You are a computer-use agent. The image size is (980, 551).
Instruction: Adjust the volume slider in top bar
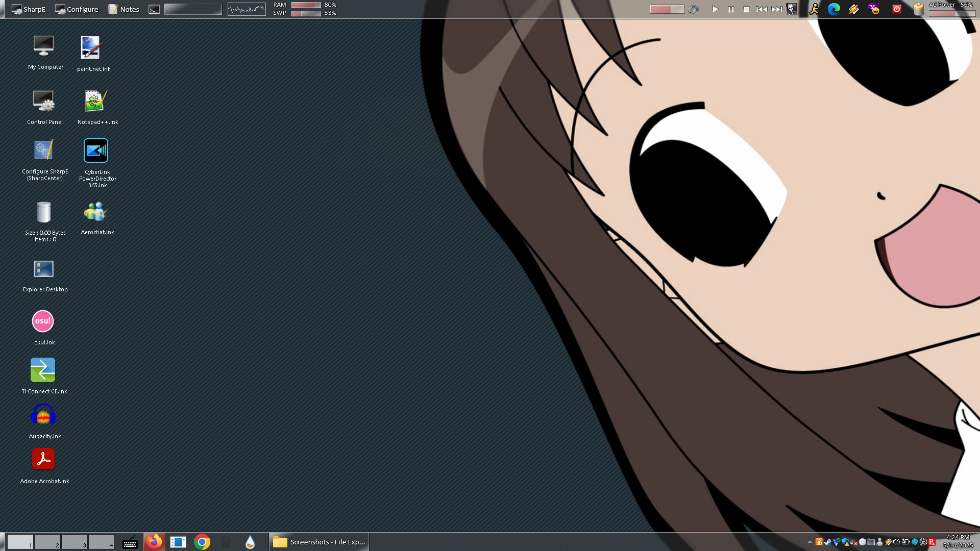[667, 9]
